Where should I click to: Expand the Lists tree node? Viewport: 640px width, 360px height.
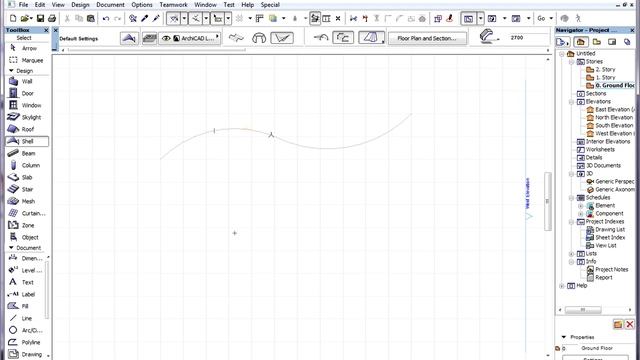coord(572,253)
